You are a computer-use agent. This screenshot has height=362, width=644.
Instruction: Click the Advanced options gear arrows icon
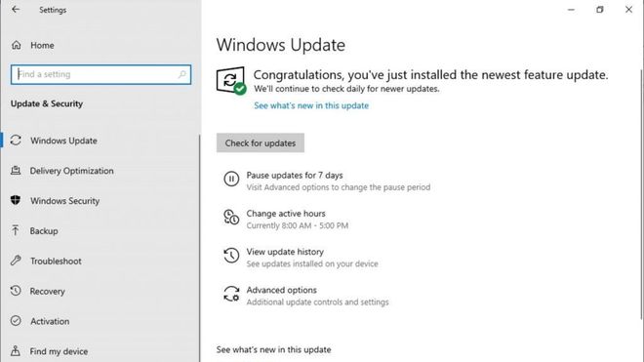231,294
